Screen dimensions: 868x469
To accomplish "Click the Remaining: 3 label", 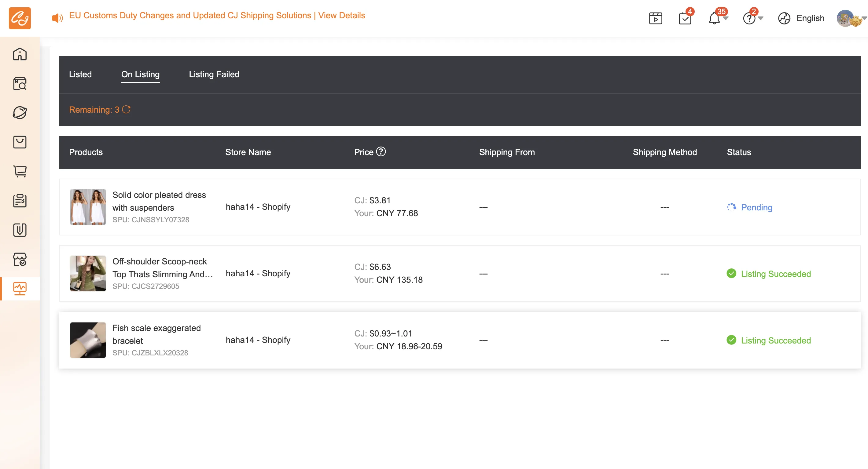I will 94,110.
